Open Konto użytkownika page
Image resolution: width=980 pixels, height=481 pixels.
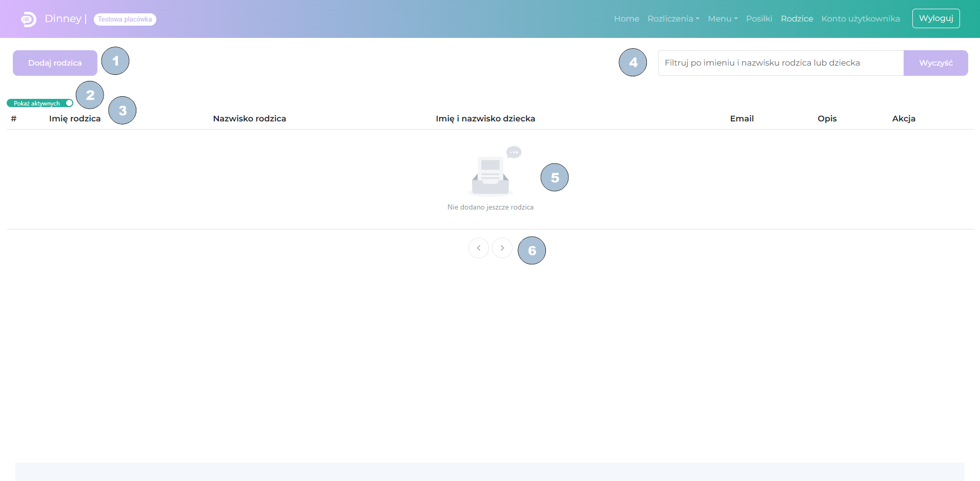(x=860, y=19)
